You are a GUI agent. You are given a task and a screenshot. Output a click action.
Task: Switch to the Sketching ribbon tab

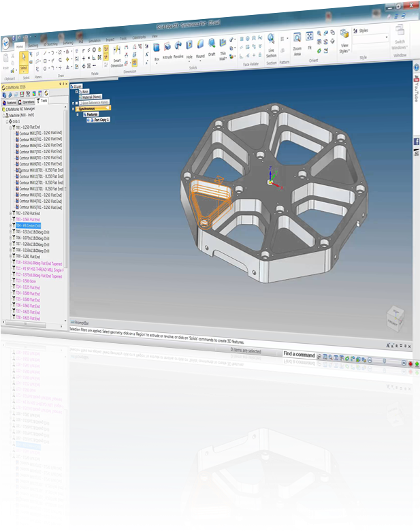point(33,45)
